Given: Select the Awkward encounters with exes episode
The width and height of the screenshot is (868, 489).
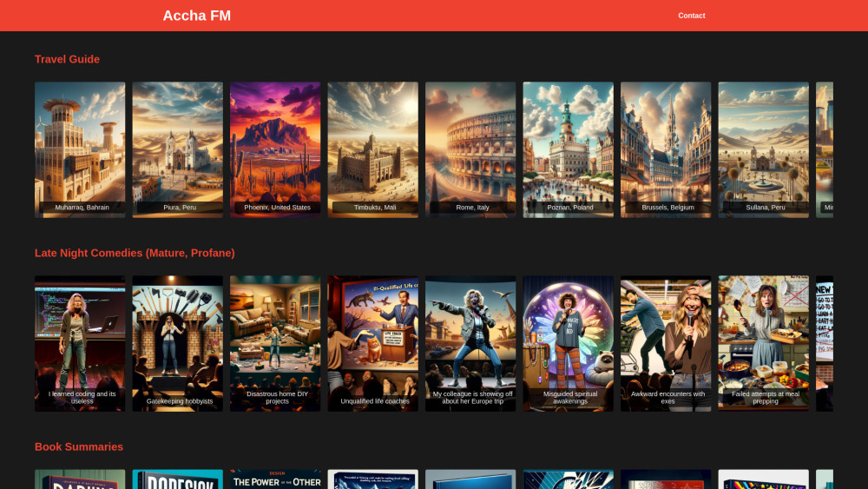Looking at the screenshot, I should coord(666,343).
